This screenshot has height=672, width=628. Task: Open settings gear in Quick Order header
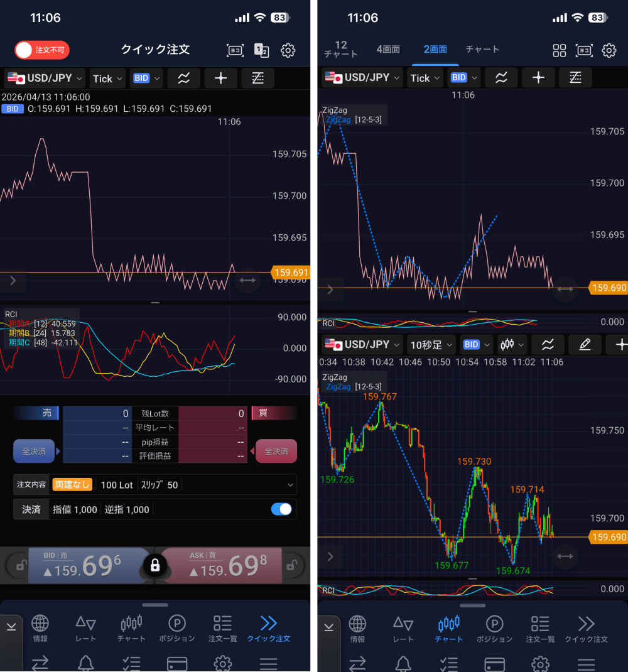tap(288, 51)
